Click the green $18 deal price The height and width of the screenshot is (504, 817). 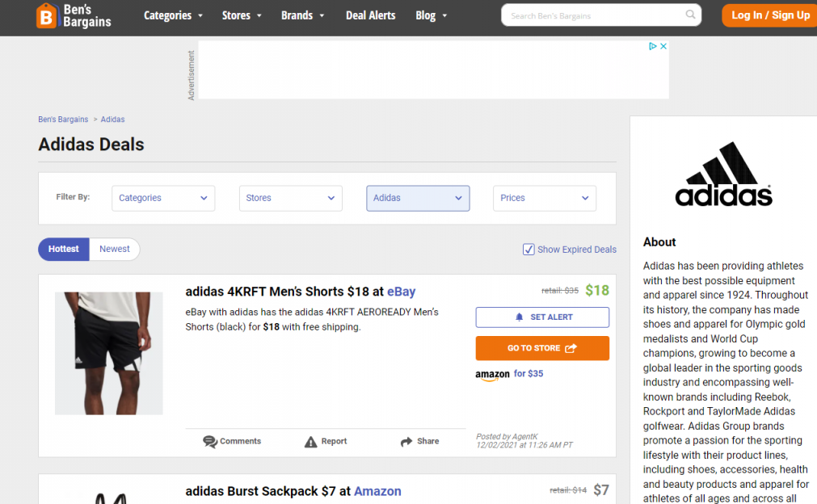[x=597, y=291]
